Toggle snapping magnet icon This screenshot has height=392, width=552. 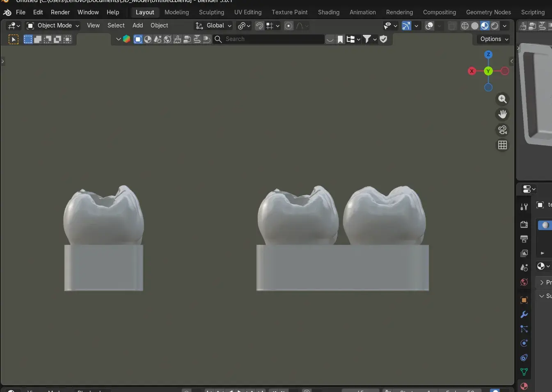click(259, 26)
